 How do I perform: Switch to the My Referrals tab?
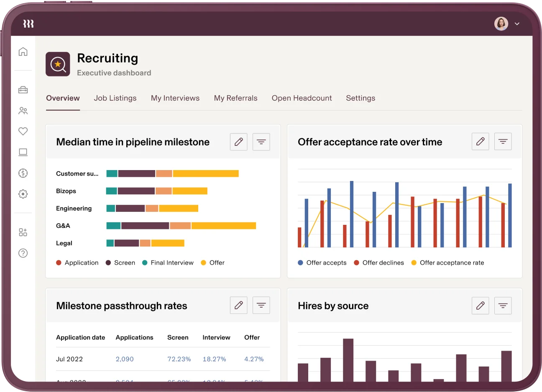pyautogui.click(x=235, y=98)
